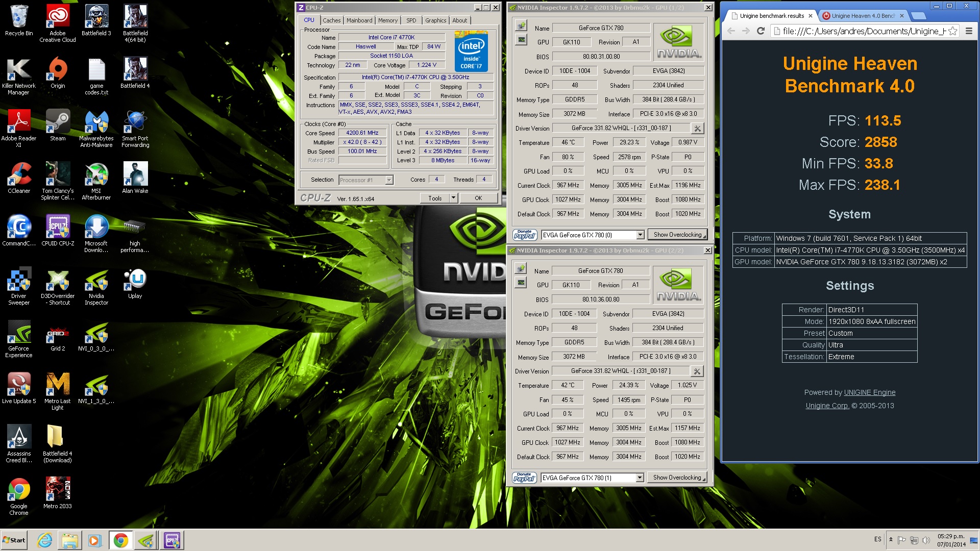Select Unigine Heaven 4.0 Bench Chrome tab
The height and width of the screenshot is (551, 980).
[863, 16]
